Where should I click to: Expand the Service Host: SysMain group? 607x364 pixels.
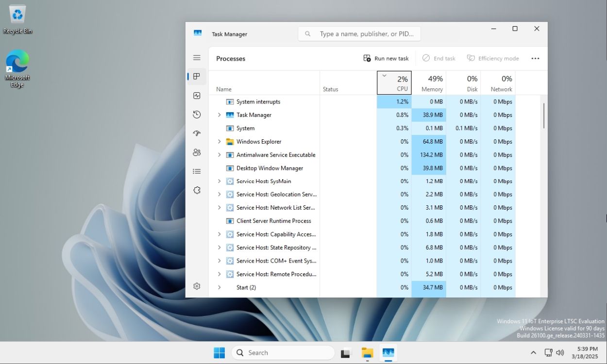tap(219, 181)
